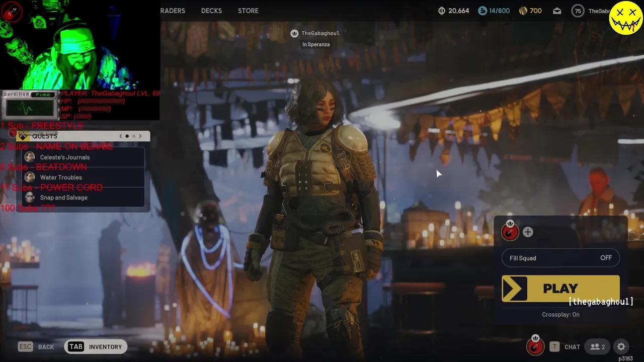Add a squad member with plus icon
644x362 pixels.
[x=528, y=232]
